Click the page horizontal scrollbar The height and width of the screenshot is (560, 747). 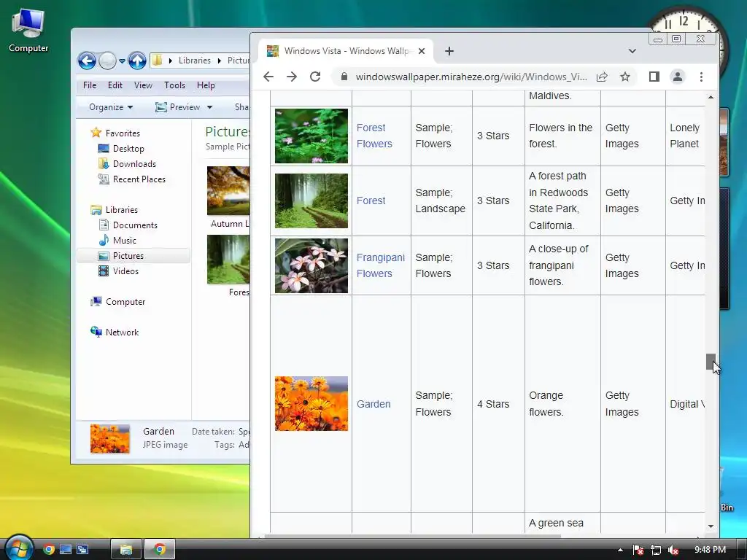[412, 536]
